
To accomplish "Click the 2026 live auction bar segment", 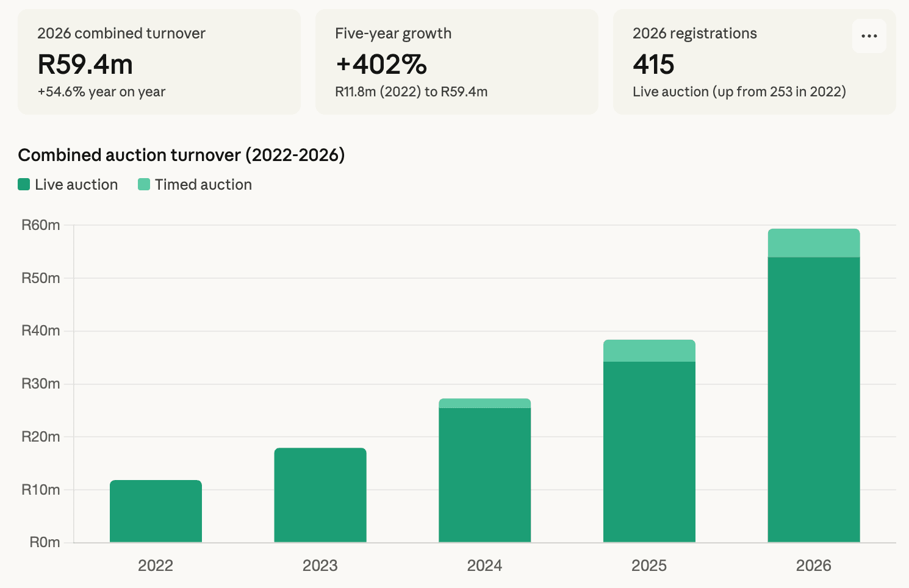I will (x=814, y=400).
